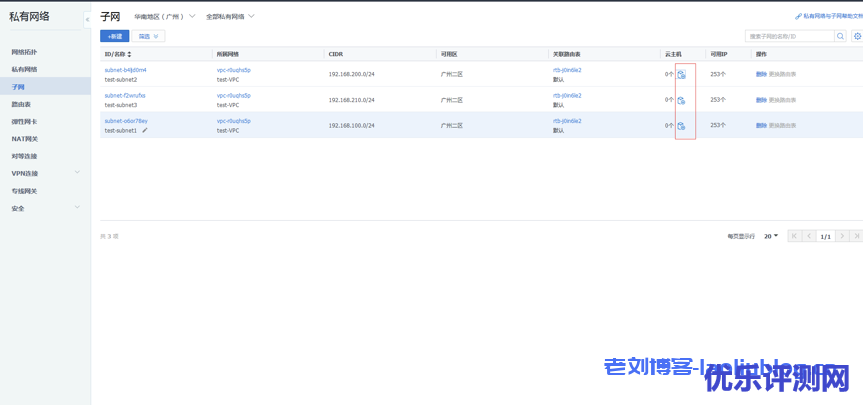Click the add cloud host icon for test-subnet3

click(x=681, y=100)
